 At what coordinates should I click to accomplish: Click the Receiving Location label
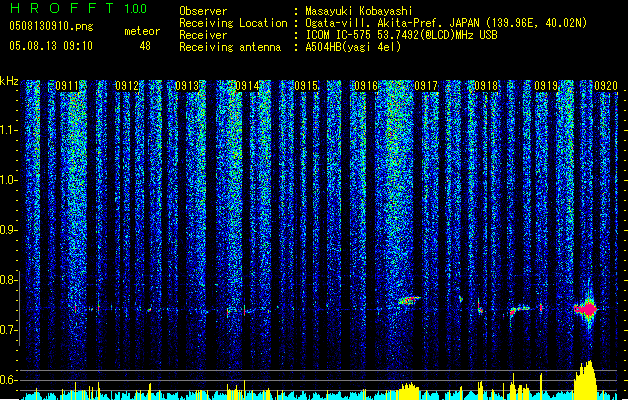click(233, 23)
